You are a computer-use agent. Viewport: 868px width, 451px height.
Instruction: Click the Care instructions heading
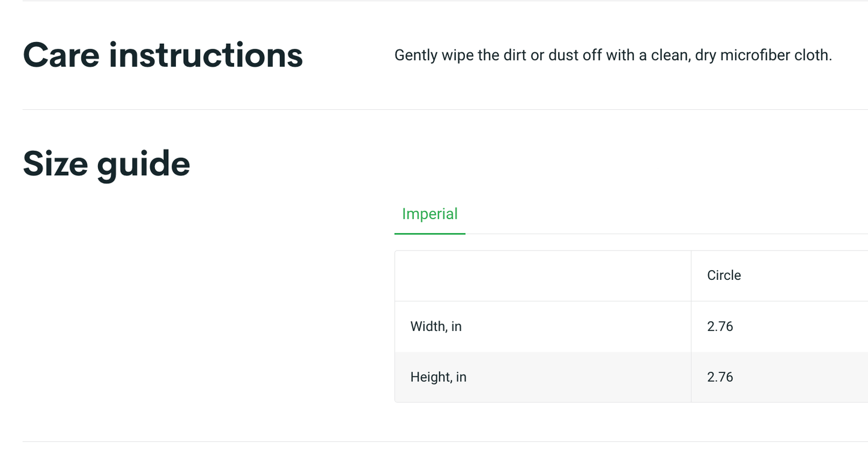pos(163,55)
